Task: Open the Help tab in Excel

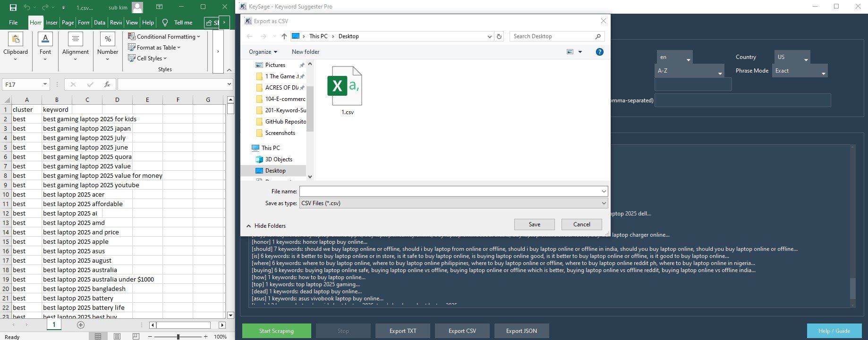Action: tap(148, 22)
